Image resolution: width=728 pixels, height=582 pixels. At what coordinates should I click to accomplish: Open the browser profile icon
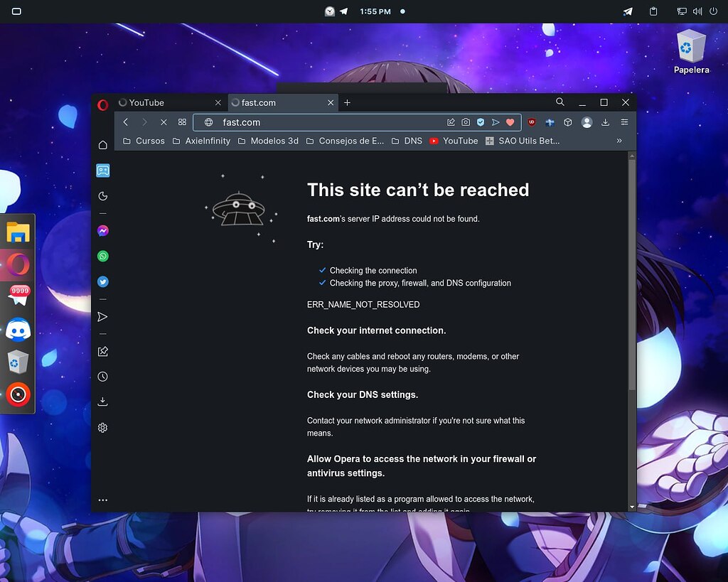[x=587, y=122]
